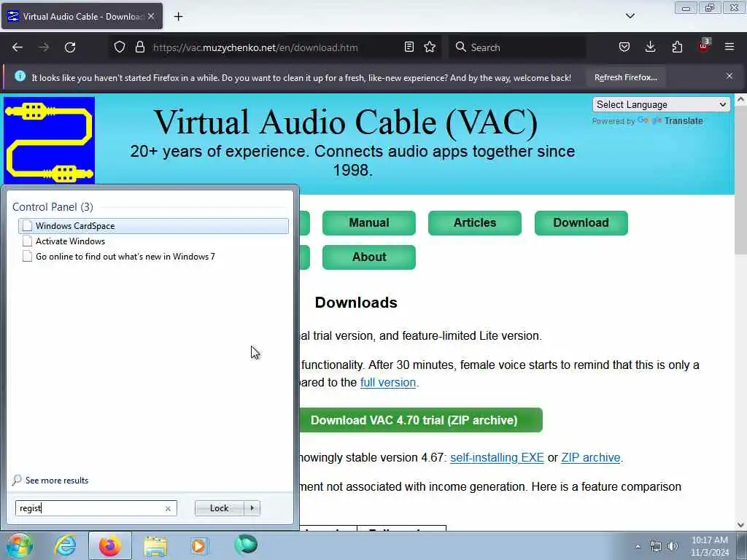Open Firefox downloads panel

coord(650,47)
